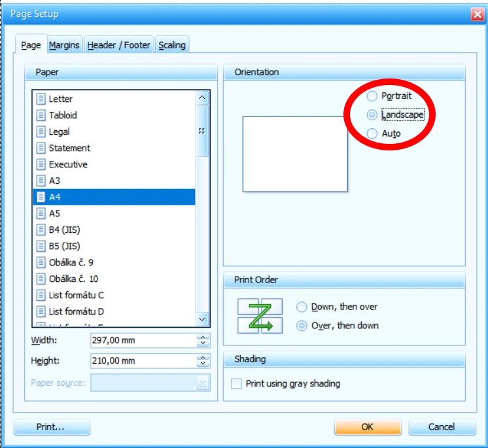The image size is (488, 448).
Task: Select the Obálka č. 10 icon
Action: pyautogui.click(x=41, y=279)
